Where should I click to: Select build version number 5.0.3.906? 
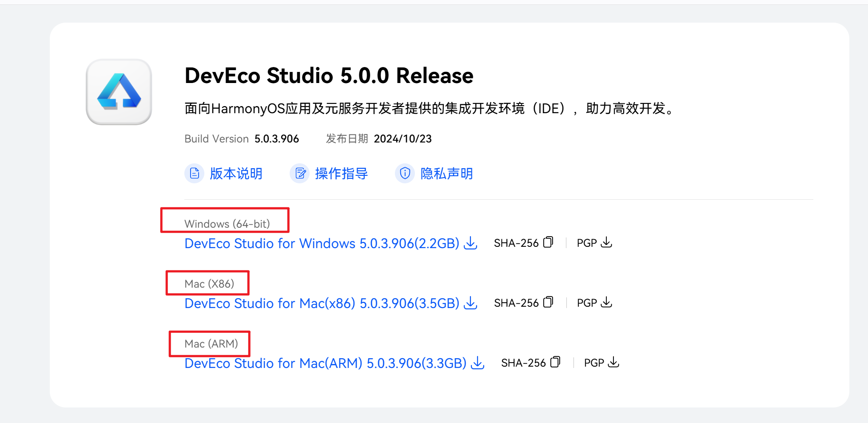[277, 139]
